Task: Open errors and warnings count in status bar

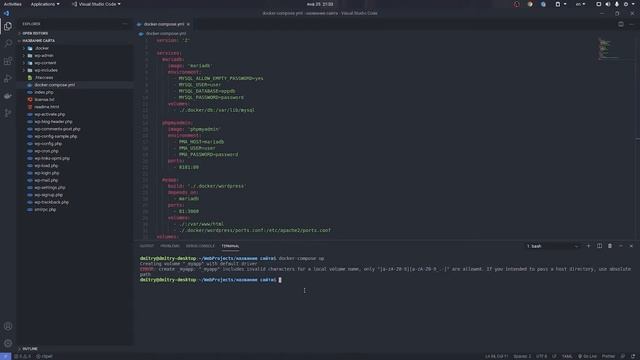Action: (x=23, y=356)
